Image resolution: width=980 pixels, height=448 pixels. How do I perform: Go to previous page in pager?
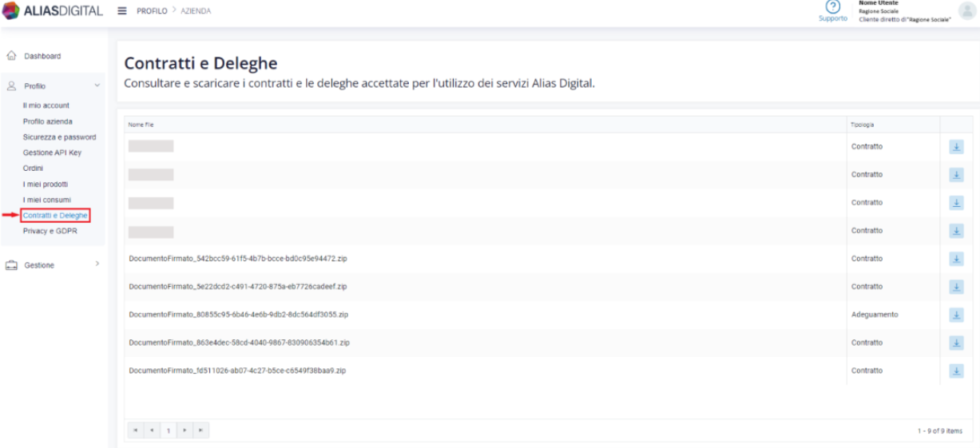pyautogui.click(x=153, y=430)
